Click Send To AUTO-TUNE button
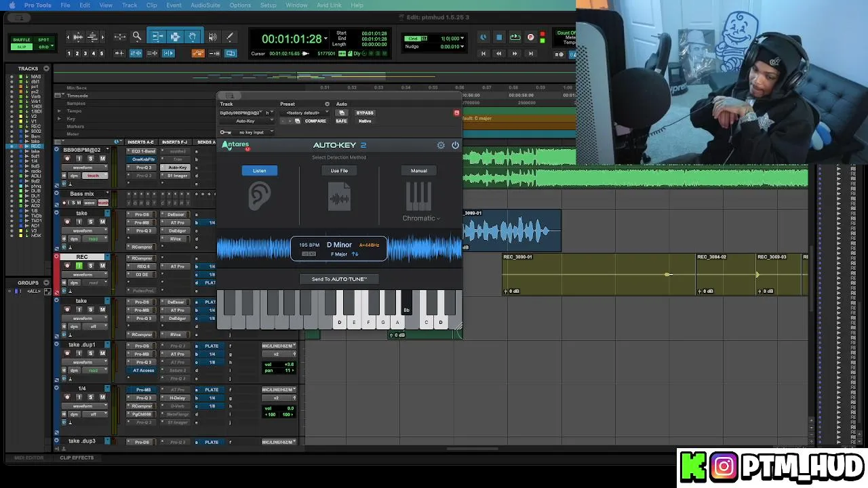 339,279
